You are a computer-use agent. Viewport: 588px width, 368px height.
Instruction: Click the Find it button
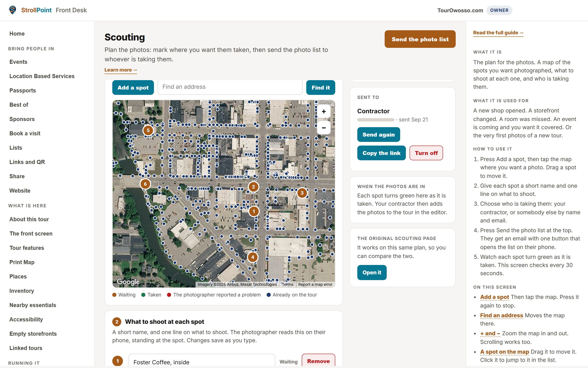tap(321, 88)
